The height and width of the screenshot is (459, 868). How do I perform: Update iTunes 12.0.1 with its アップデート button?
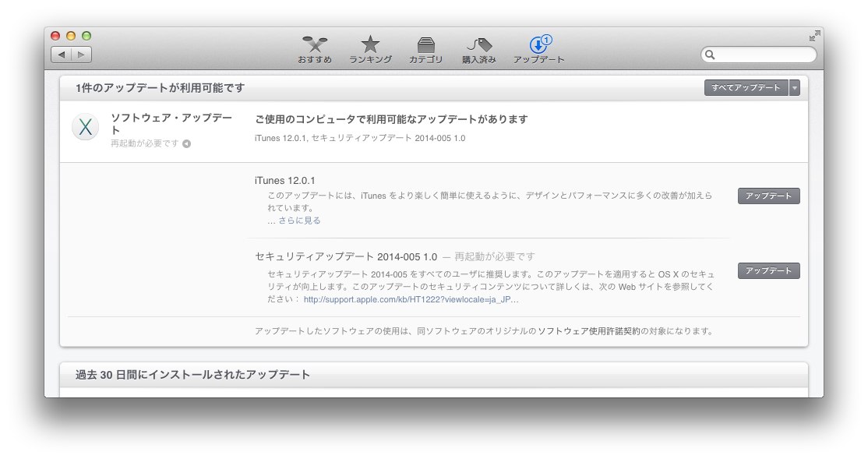point(768,196)
